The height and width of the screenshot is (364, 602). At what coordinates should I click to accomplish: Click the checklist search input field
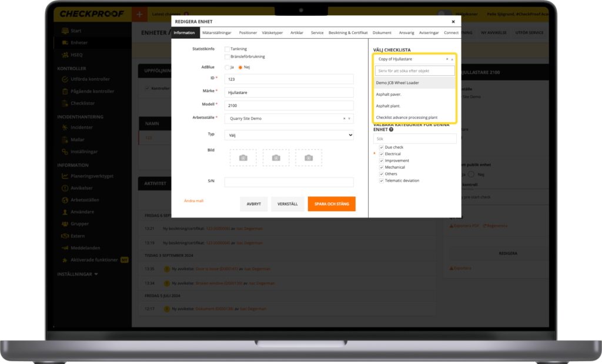point(415,71)
